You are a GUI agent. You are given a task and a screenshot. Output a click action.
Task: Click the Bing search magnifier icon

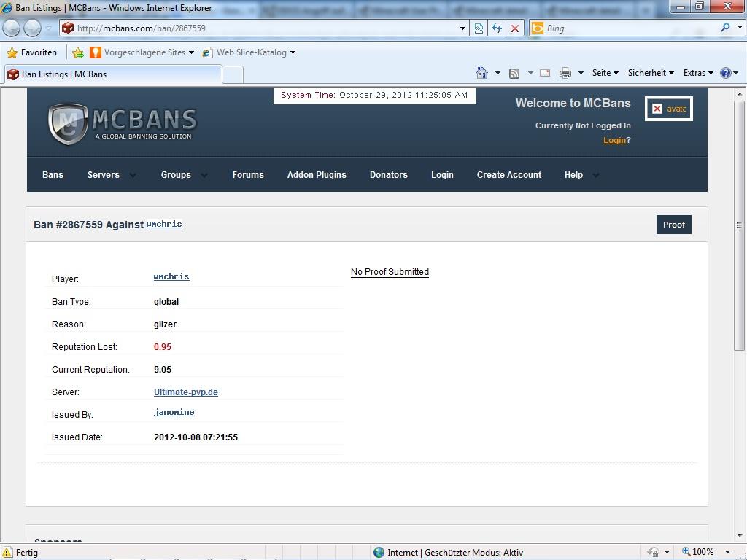pyautogui.click(x=725, y=28)
